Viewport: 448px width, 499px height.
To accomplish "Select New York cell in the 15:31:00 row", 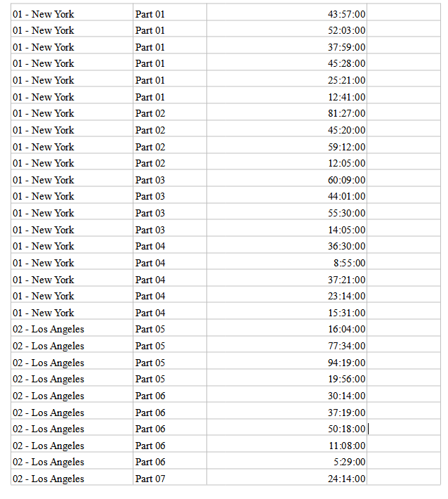I will tap(44, 313).
